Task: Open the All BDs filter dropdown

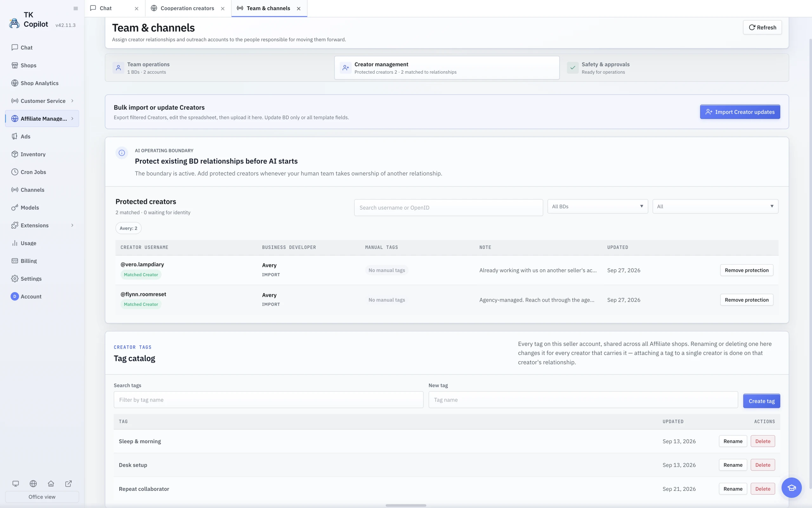Action: [598, 206]
